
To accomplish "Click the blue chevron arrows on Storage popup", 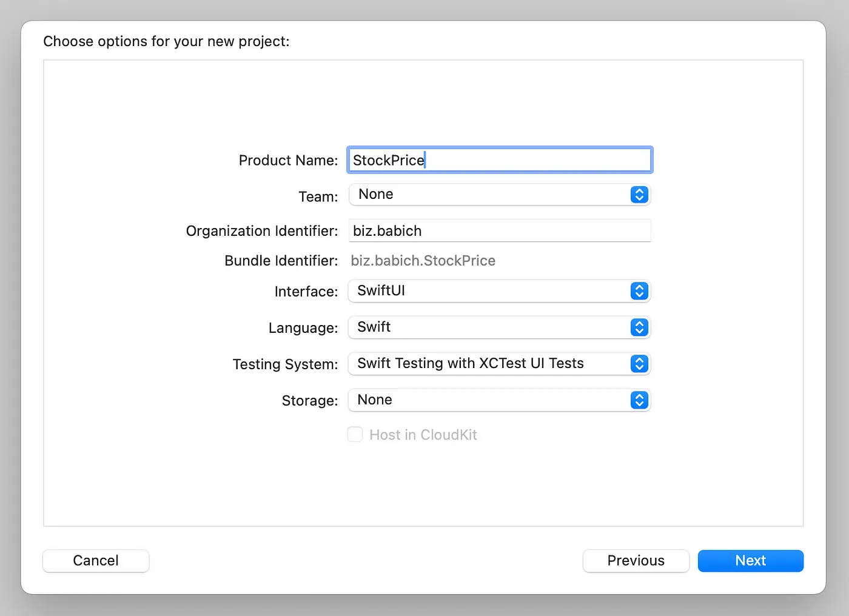I will (639, 400).
